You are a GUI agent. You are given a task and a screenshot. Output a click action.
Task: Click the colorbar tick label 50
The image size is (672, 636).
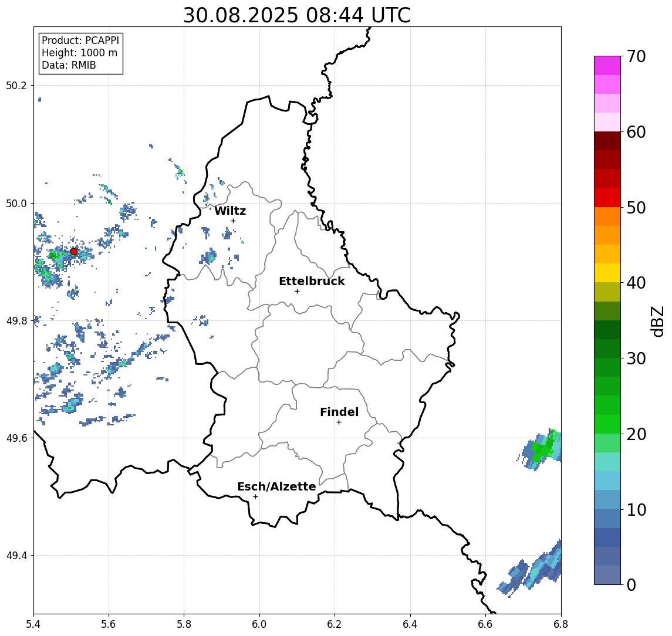pos(636,208)
